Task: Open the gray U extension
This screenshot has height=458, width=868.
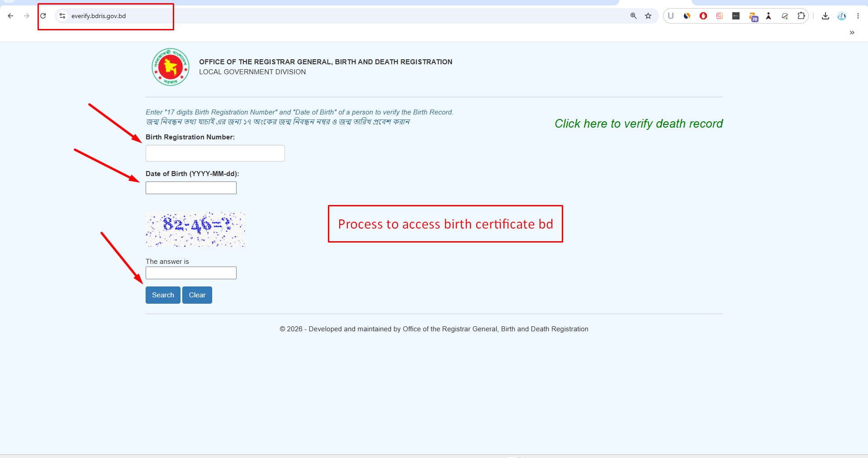Action: 671,16
